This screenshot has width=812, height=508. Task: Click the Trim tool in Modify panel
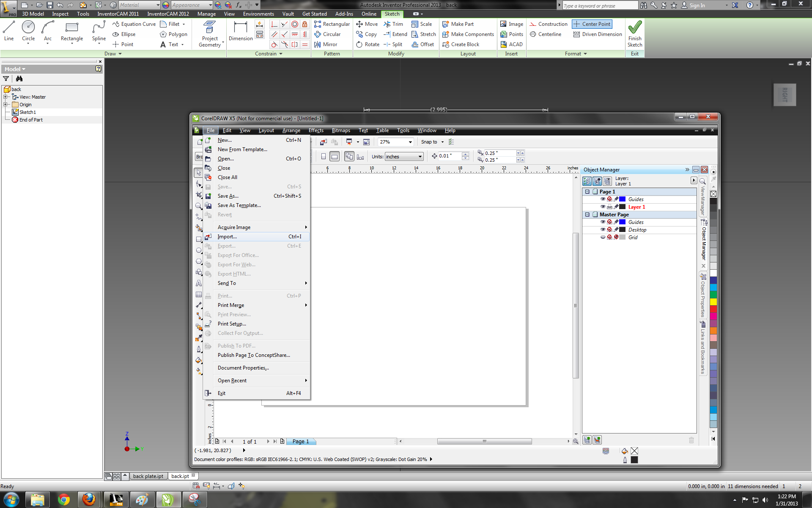pyautogui.click(x=393, y=24)
